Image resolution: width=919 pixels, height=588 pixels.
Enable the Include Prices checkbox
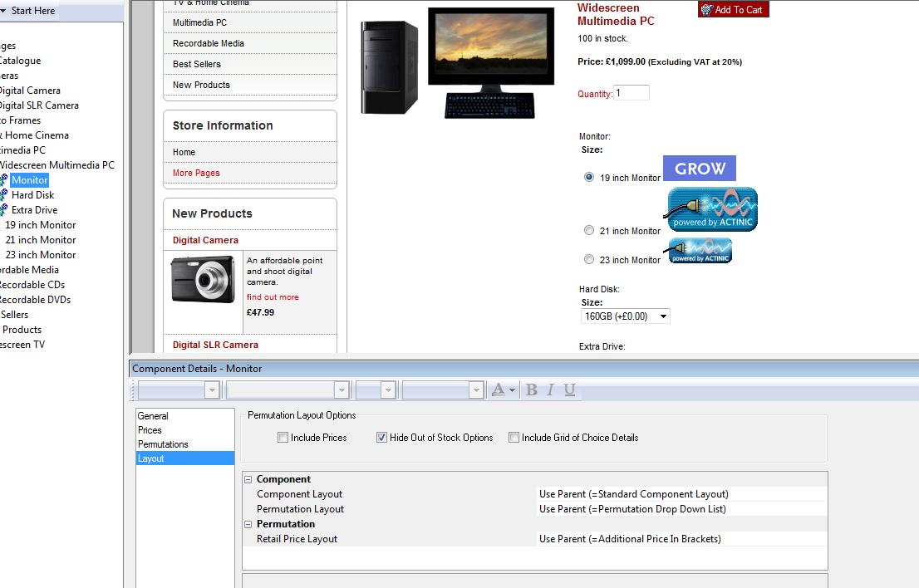pos(283,438)
